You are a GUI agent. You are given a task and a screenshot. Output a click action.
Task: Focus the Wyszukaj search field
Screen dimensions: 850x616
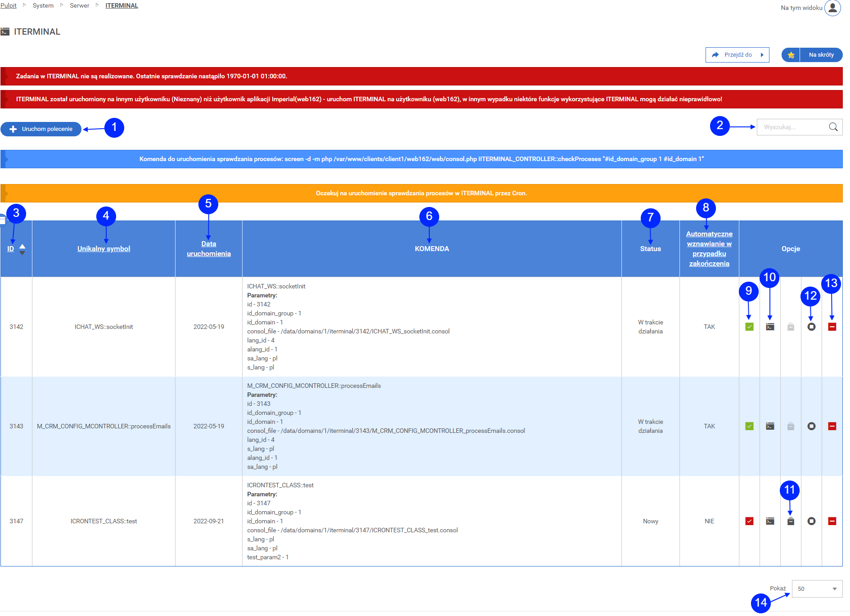tap(792, 127)
